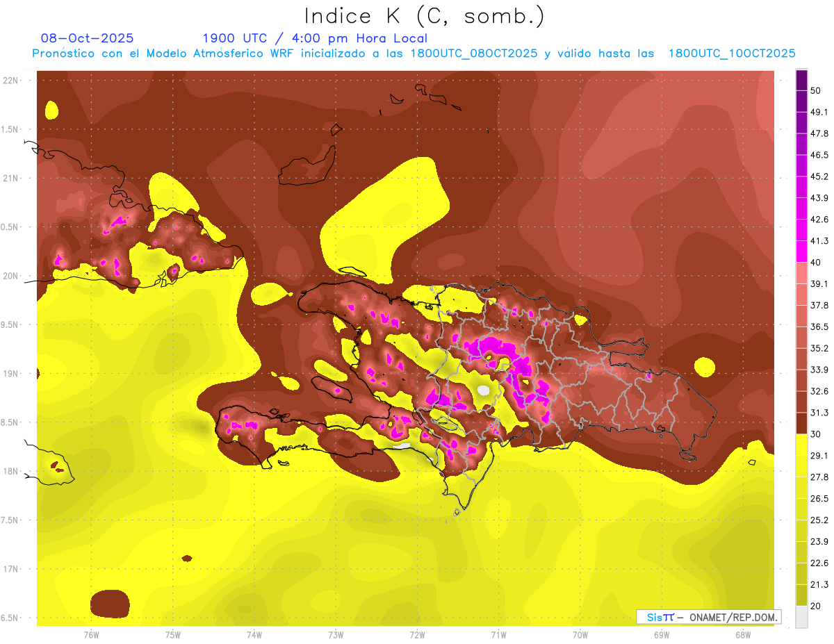Screen dimensions: 834x644
Task: Click latitude label '0.5N'
Action: [x=10, y=227]
